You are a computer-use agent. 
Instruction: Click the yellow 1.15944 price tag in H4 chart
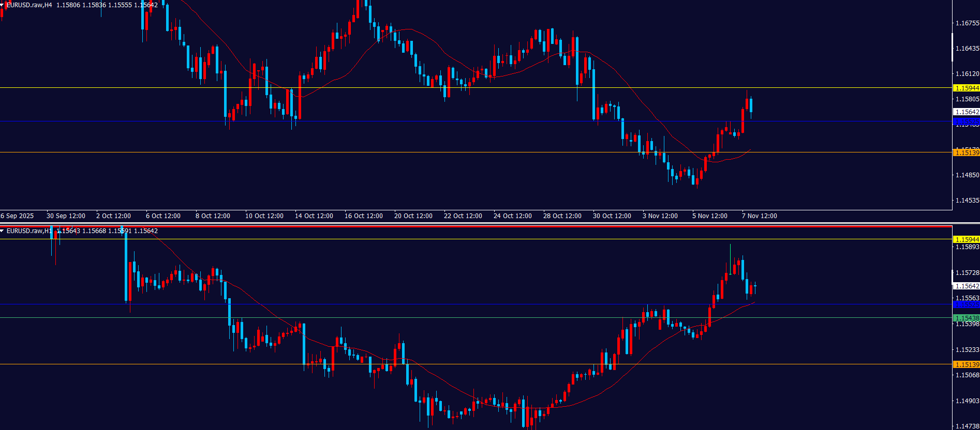point(966,88)
